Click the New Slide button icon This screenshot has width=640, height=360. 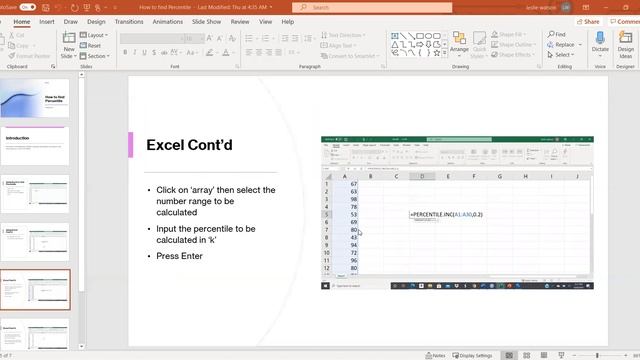coord(69,38)
